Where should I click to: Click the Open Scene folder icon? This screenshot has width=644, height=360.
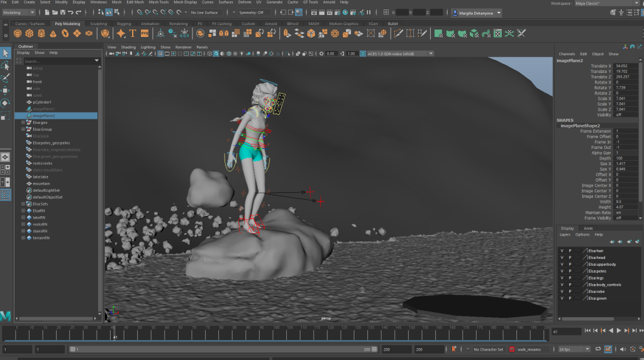[x=55, y=13]
